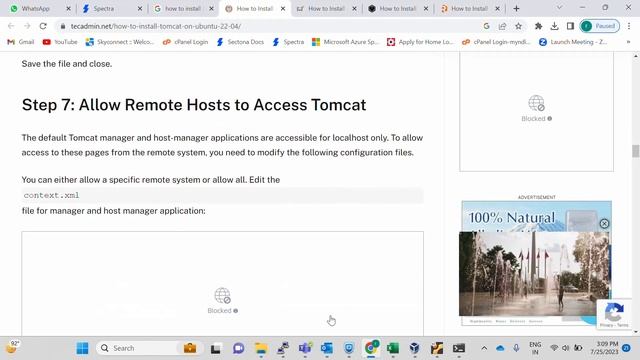Show hidden system tray icons
640x360 pixels.
[x=484, y=348]
